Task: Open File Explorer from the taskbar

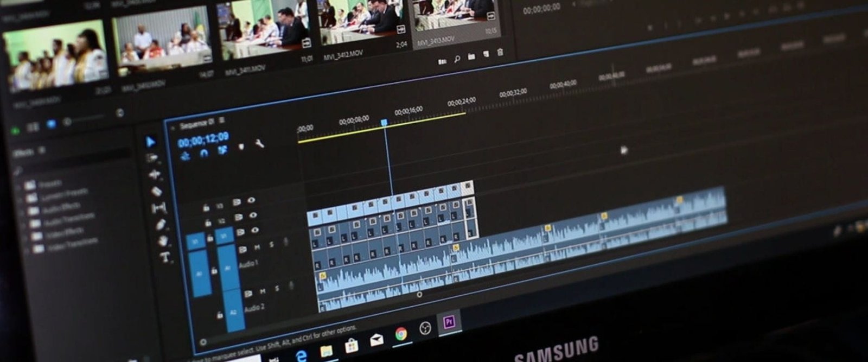Action: [327, 351]
